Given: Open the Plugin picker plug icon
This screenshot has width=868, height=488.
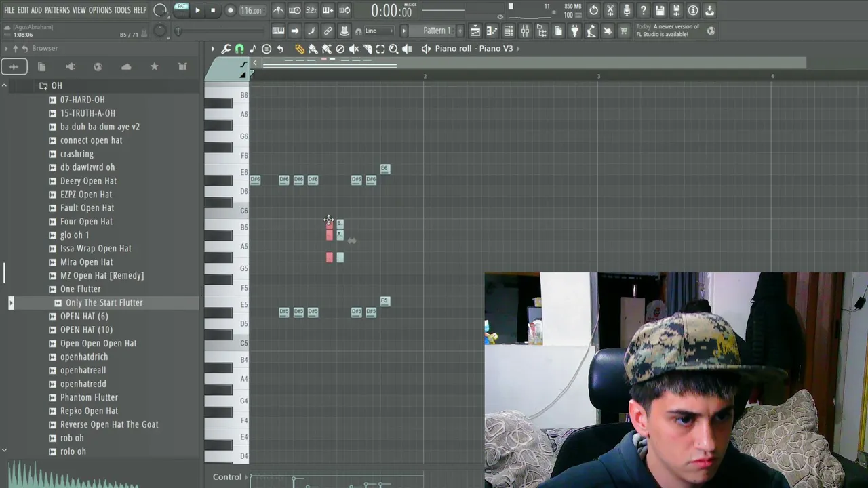Looking at the screenshot, I should tap(574, 30).
